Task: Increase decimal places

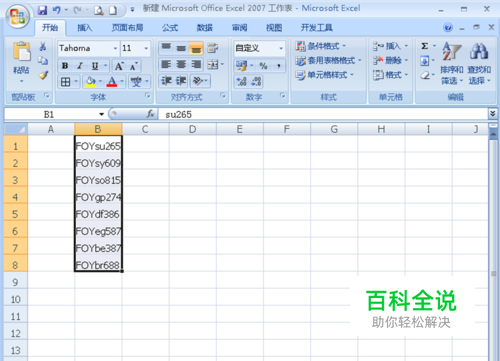Action: [x=242, y=81]
